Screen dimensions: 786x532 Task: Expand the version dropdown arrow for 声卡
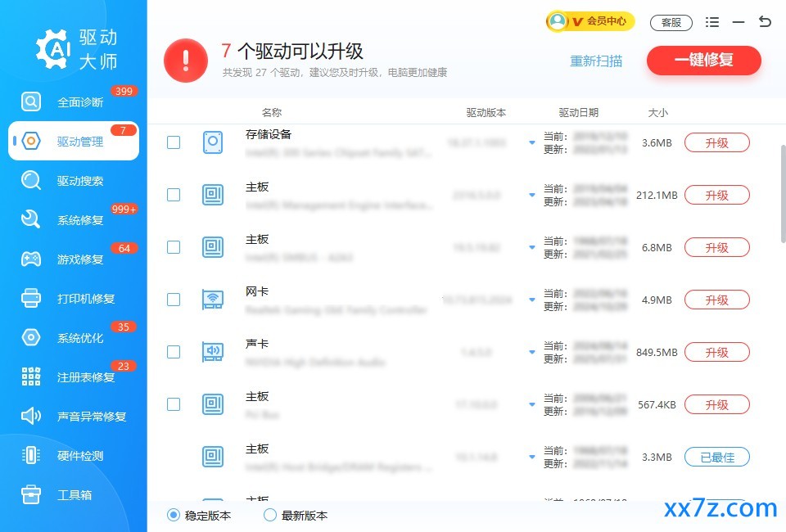pos(532,352)
